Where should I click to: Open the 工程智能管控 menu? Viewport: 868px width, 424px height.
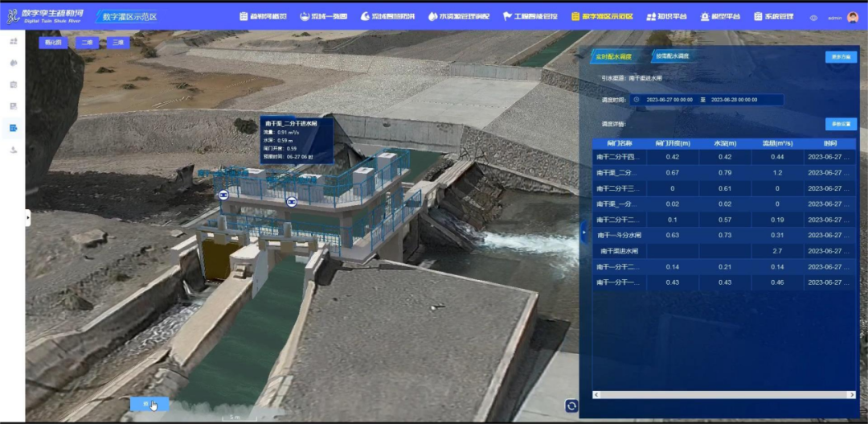pos(530,17)
